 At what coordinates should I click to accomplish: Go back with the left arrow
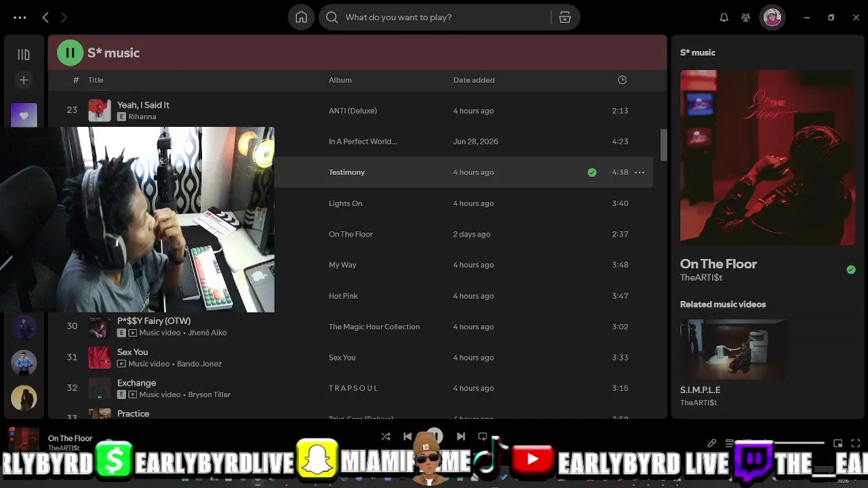point(45,18)
